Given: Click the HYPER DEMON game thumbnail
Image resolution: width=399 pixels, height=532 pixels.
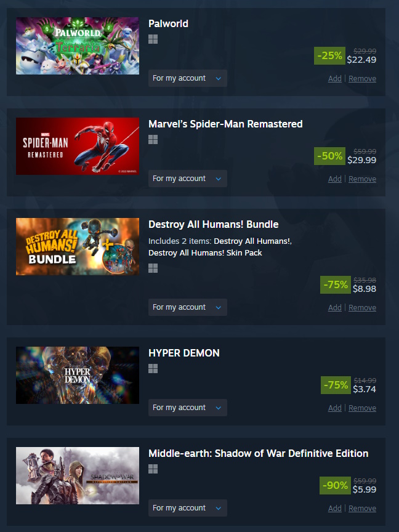Looking at the screenshot, I should tap(78, 375).
